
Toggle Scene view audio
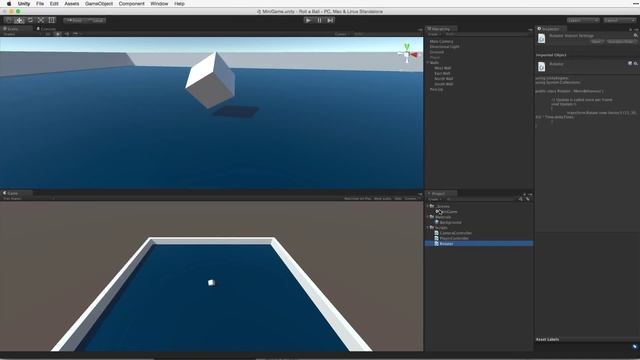point(67,34)
